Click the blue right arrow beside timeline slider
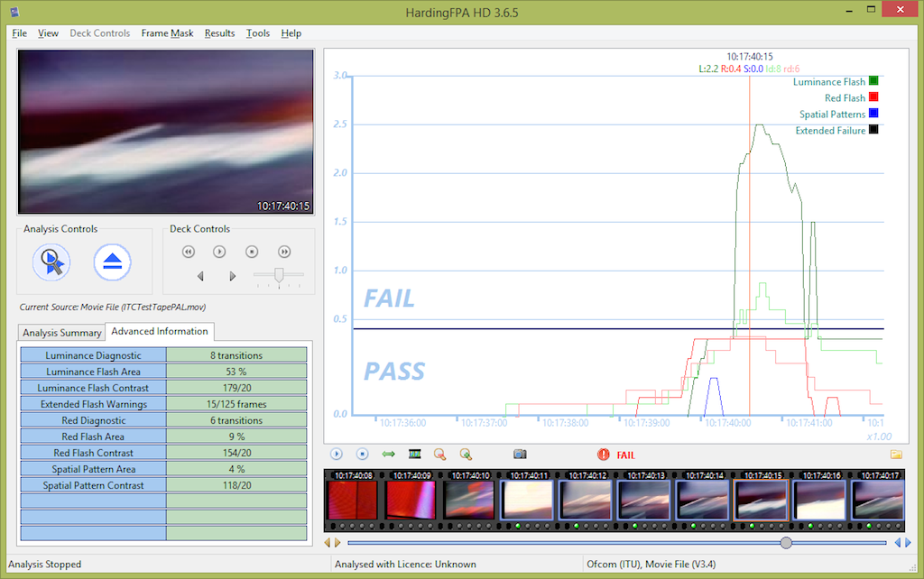This screenshot has width=924, height=579. [x=908, y=543]
